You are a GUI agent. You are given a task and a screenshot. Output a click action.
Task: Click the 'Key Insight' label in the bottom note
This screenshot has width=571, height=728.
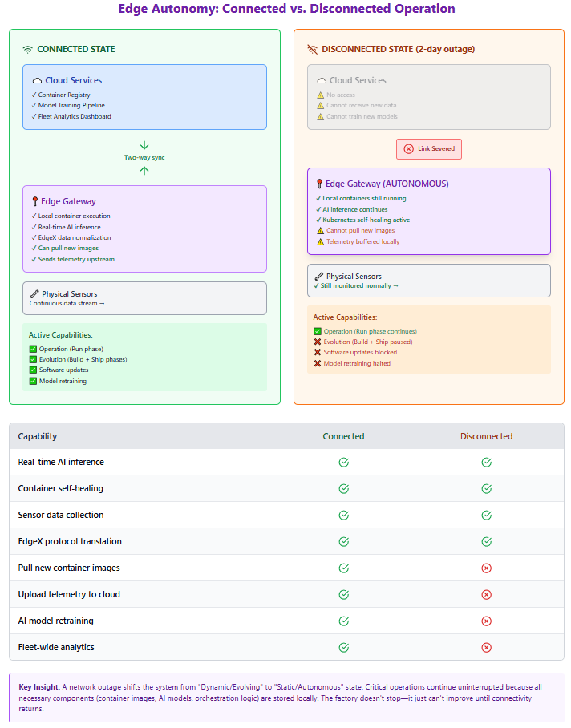[x=40, y=687]
